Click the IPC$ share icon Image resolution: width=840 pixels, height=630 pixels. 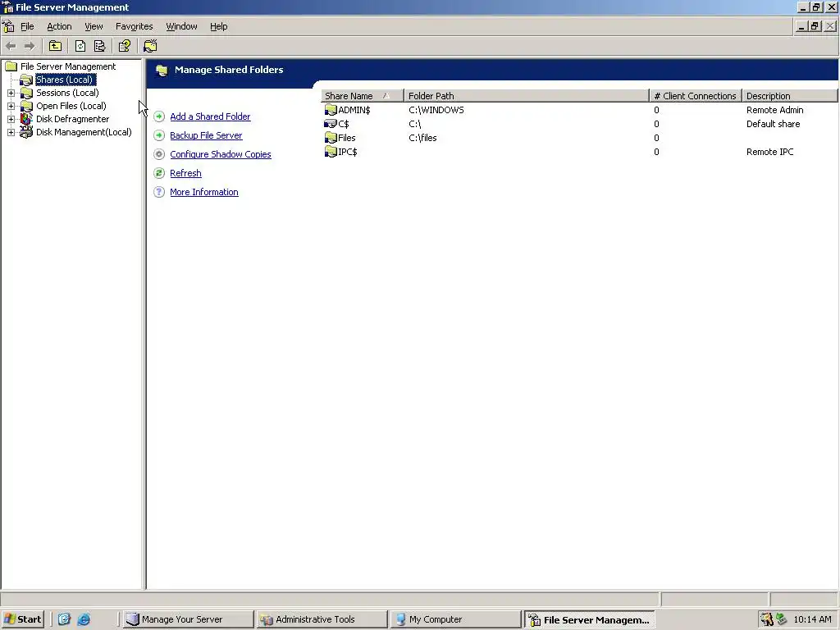pyautogui.click(x=331, y=152)
